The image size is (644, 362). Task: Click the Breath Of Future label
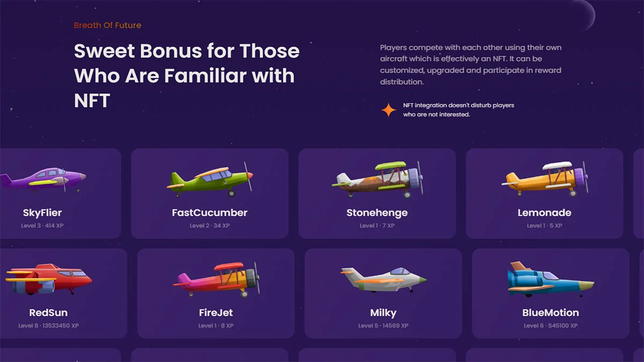coord(108,25)
